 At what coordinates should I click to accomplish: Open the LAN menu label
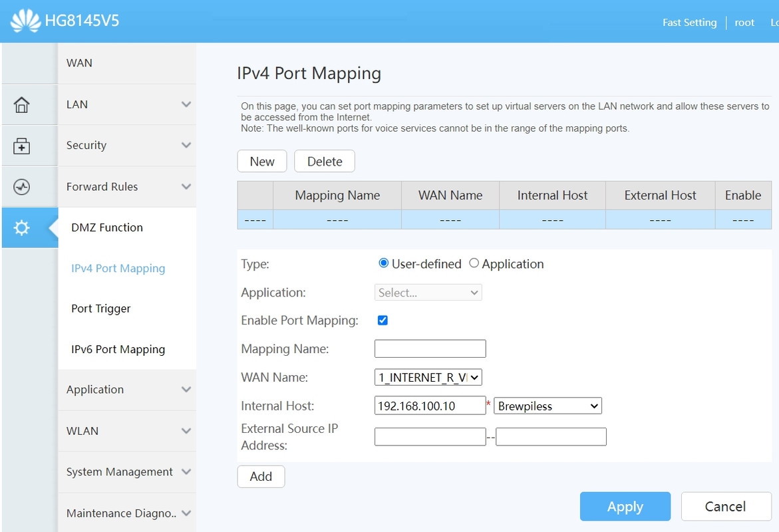(x=77, y=104)
